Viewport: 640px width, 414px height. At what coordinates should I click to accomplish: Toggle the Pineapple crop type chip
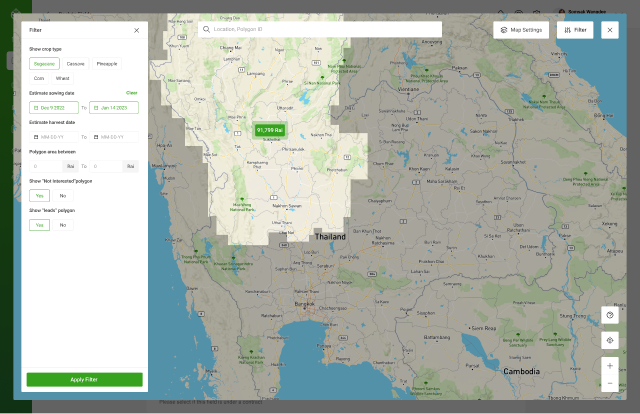pyautogui.click(x=107, y=64)
